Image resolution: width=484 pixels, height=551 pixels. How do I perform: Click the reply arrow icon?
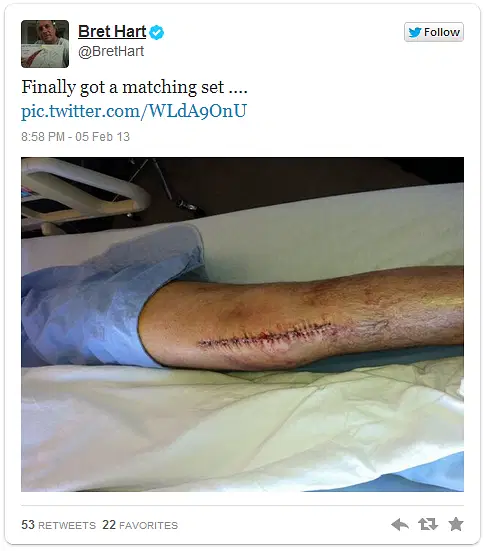tap(400, 525)
